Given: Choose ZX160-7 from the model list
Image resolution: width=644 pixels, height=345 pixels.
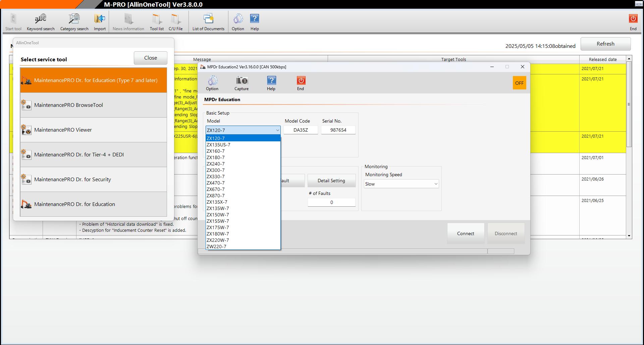Looking at the screenshot, I should pyautogui.click(x=243, y=151).
